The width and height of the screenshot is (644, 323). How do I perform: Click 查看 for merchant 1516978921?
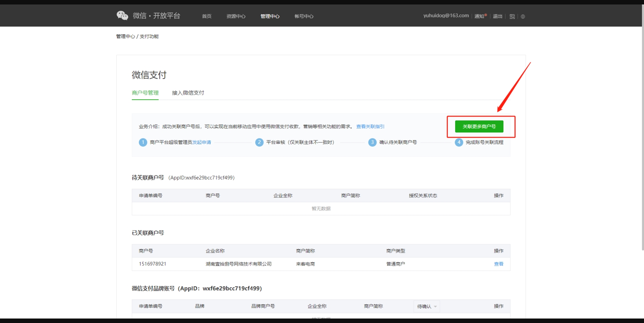[x=498, y=264]
